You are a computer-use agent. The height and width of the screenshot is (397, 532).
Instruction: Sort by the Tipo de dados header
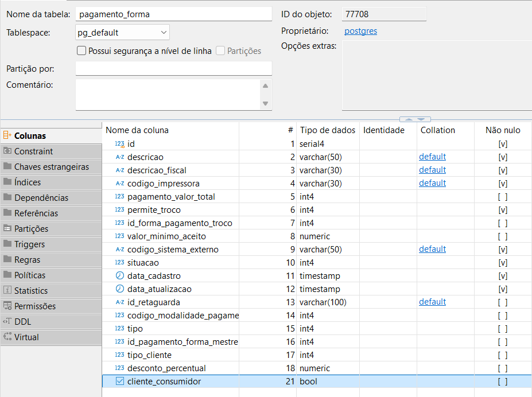tap(327, 130)
